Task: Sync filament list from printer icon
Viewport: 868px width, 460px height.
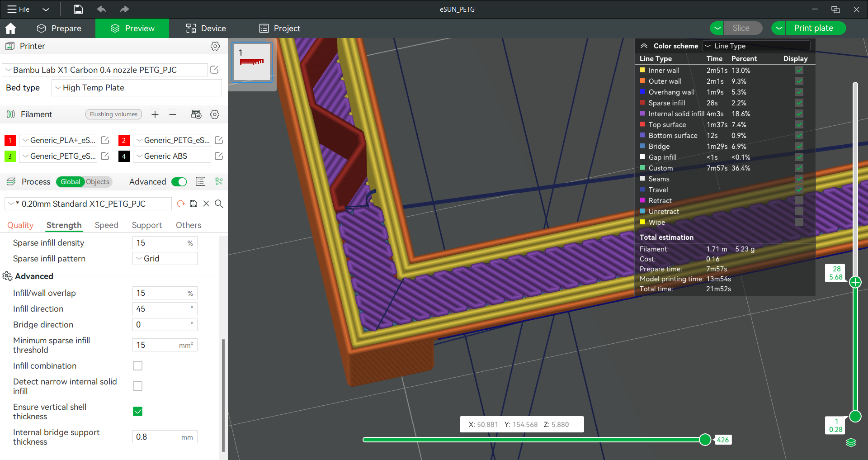Action: 197,114
